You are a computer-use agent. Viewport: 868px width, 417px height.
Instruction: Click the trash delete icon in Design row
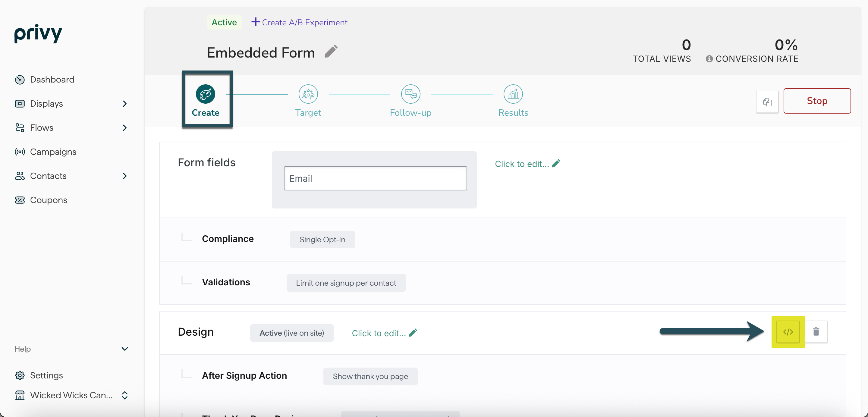(816, 332)
